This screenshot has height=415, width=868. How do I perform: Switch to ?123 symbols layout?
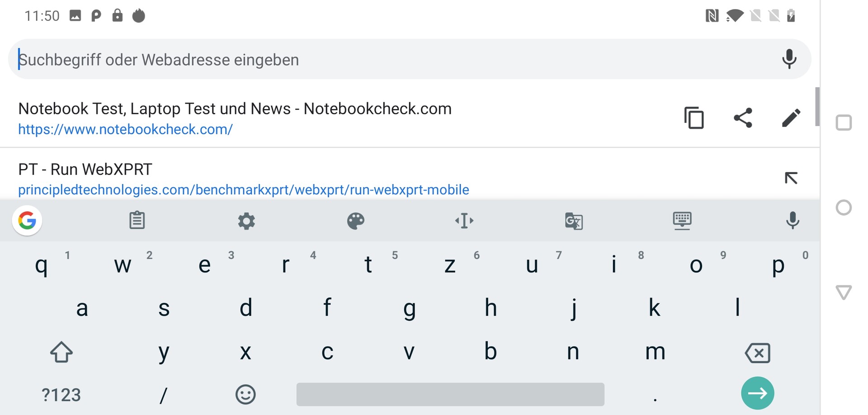[61, 395]
